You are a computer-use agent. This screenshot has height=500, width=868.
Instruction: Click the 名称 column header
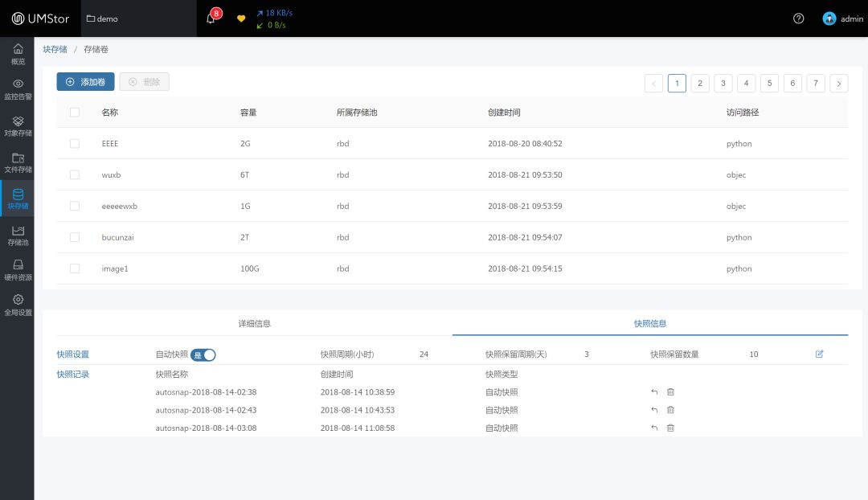(109, 113)
